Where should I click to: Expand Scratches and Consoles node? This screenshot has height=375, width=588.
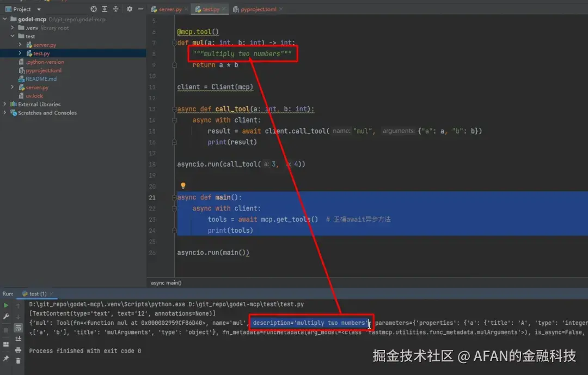(x=5, y=113)
